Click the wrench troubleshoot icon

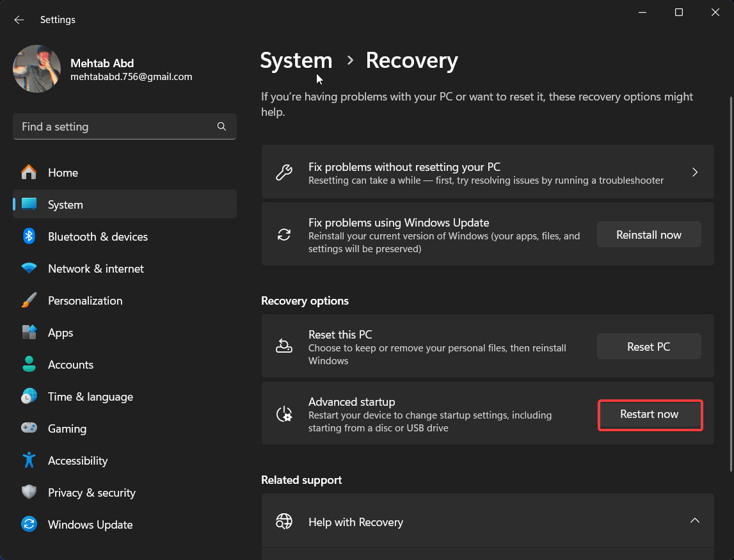284,172
